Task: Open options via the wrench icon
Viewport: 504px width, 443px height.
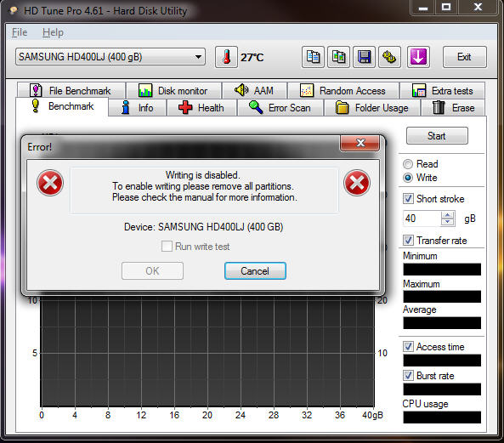Action: 389,57
